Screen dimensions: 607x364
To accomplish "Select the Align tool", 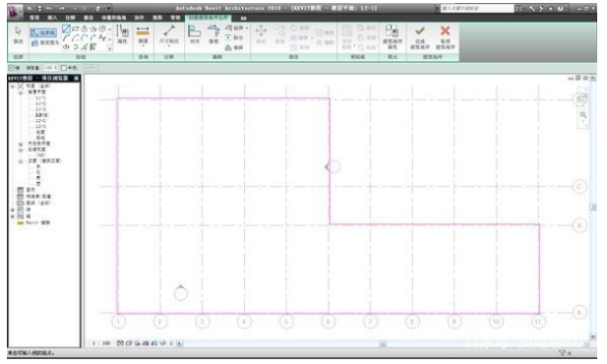I will [195, 34].
